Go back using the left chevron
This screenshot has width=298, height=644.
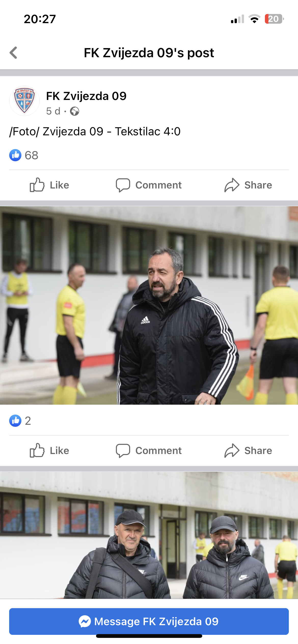point(13,53)
